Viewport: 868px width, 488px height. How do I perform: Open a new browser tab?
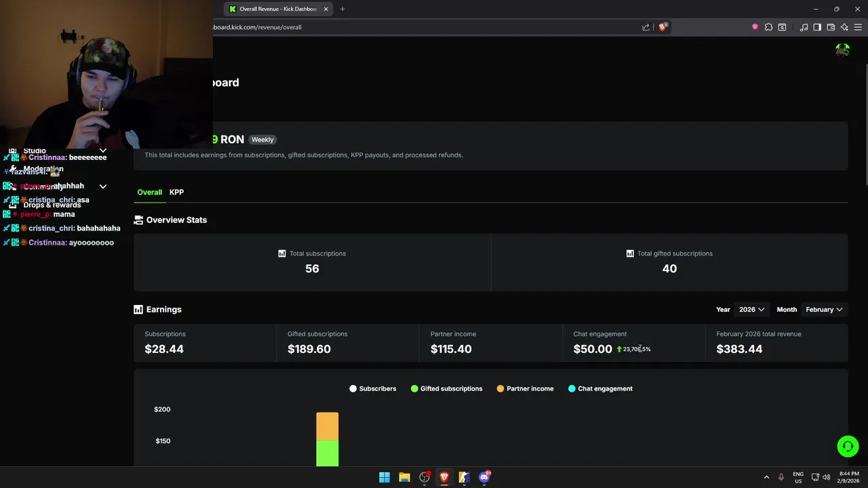pyautogui.click(x=342, y=9)
